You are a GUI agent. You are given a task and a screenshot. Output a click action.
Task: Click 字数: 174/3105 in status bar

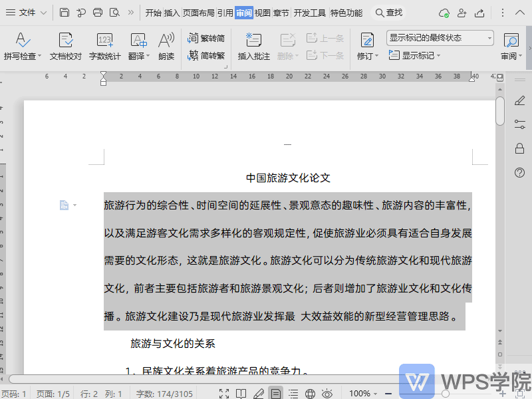pos(164,394)
